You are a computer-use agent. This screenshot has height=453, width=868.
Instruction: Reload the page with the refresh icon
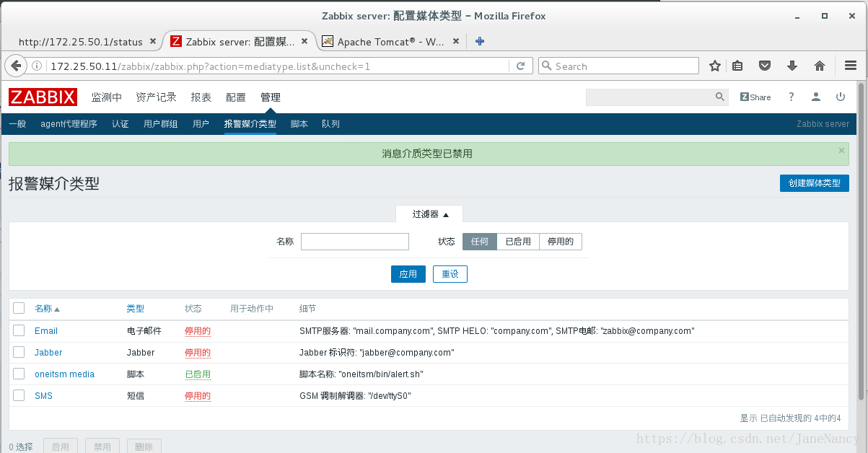[520, 66]
